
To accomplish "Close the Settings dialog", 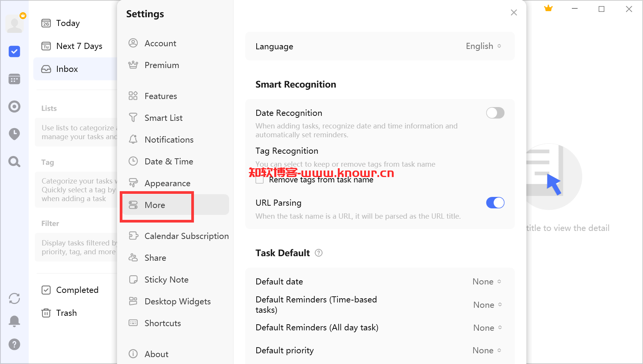I will coord(514,13).
